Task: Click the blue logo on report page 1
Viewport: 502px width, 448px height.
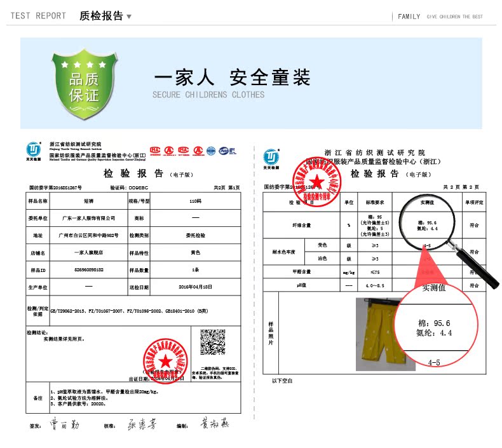Action: pyautogui.click(x=34, y=151)
